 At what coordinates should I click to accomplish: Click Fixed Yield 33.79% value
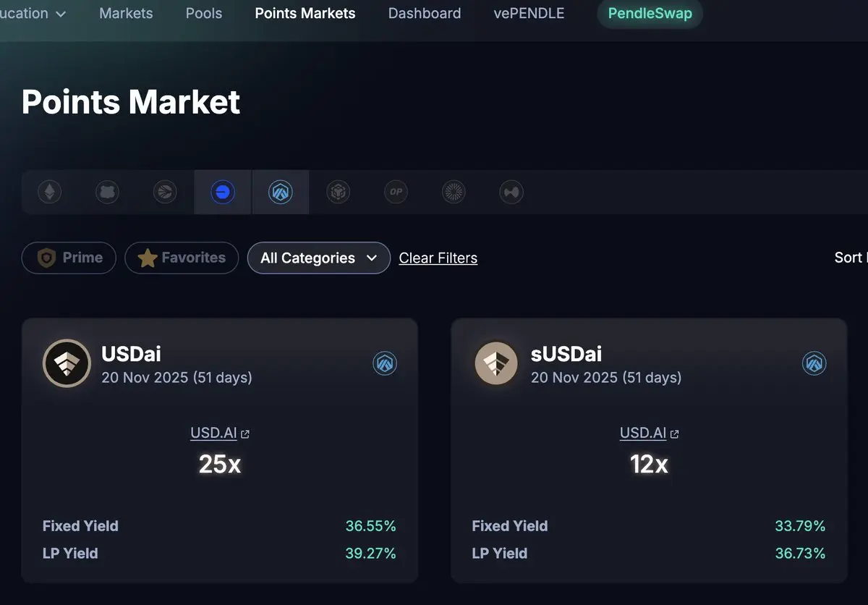click(800, 526)
